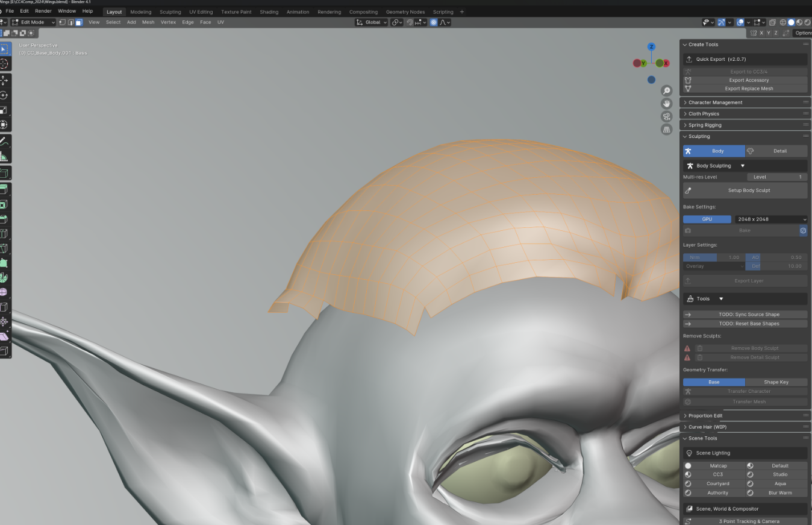Click Quick Export (v2.0.7) button

(x=745, y=59)
